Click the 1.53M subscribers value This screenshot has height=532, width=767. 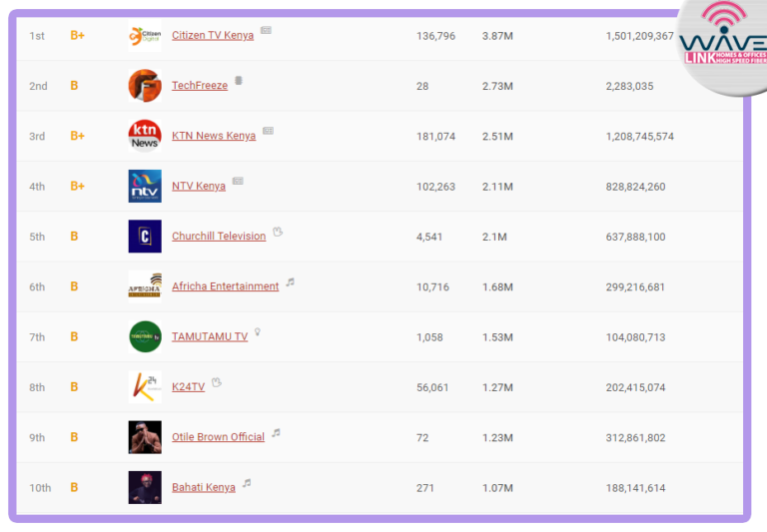[497, 337]
